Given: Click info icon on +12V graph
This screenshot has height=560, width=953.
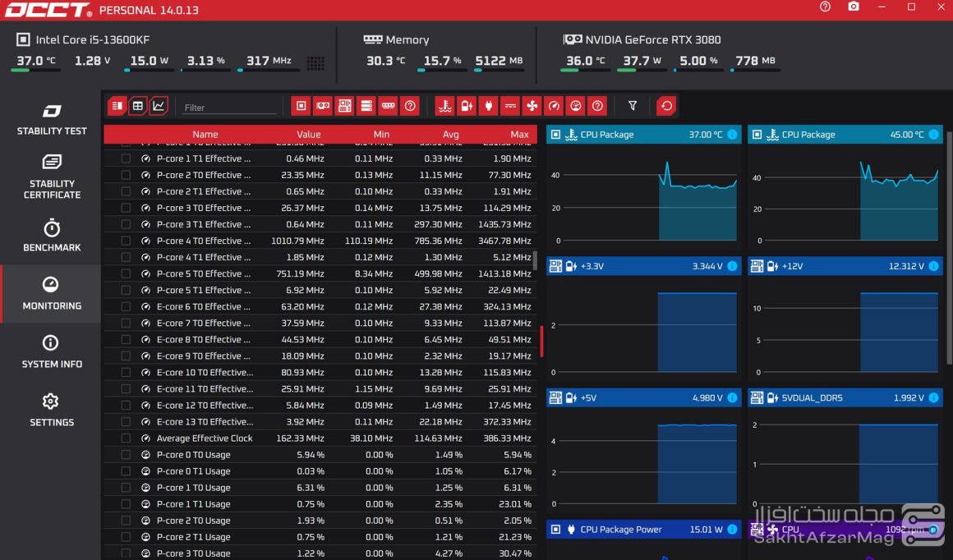Looking at the screenshot, I should (x=933, y=266).
